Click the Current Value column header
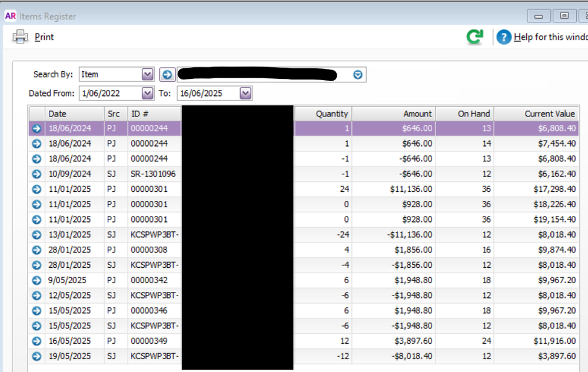The height and width of the screenshot is (372, 588). tap(536, 114)
